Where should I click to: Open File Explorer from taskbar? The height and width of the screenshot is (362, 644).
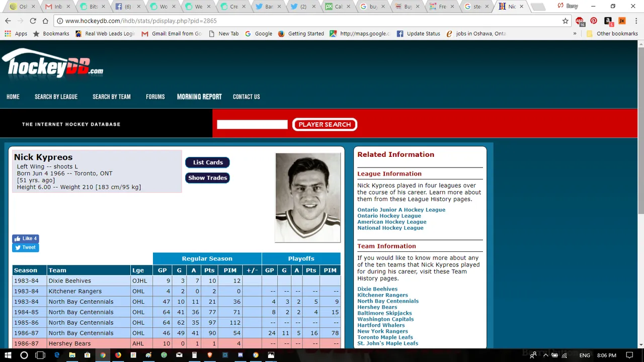(72, 355)
